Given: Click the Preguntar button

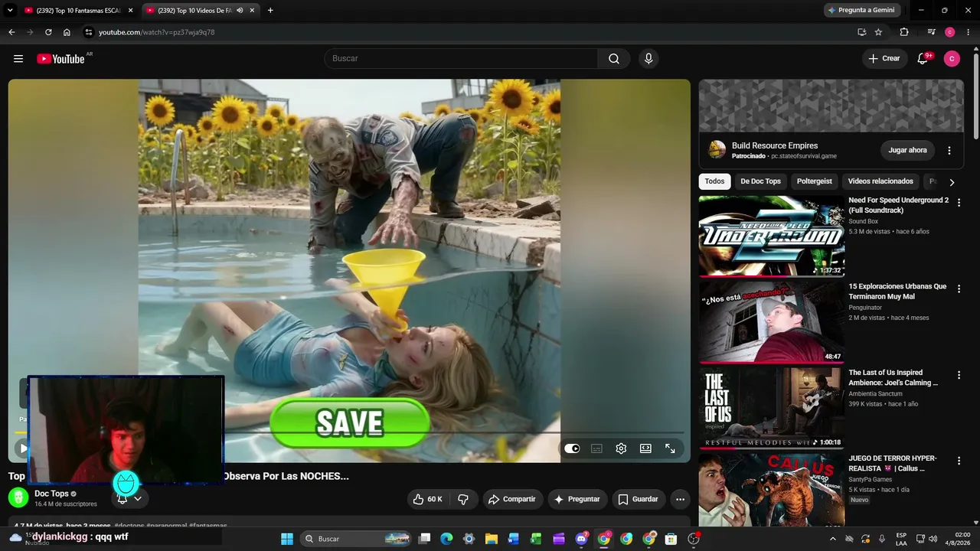Looking at the screenshot, I should click(x=577, y=499).
